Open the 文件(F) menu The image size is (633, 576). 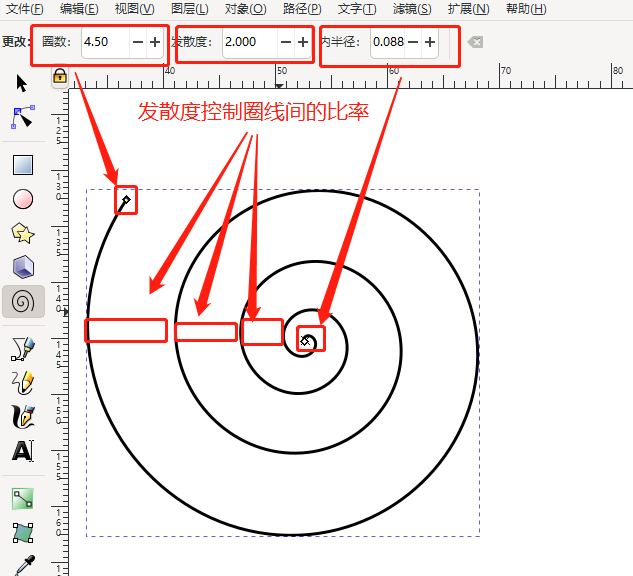(x=25, y=8)
